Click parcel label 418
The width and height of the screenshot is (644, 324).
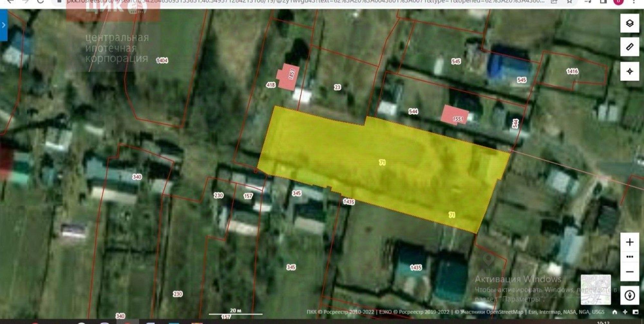coord(271,85)
